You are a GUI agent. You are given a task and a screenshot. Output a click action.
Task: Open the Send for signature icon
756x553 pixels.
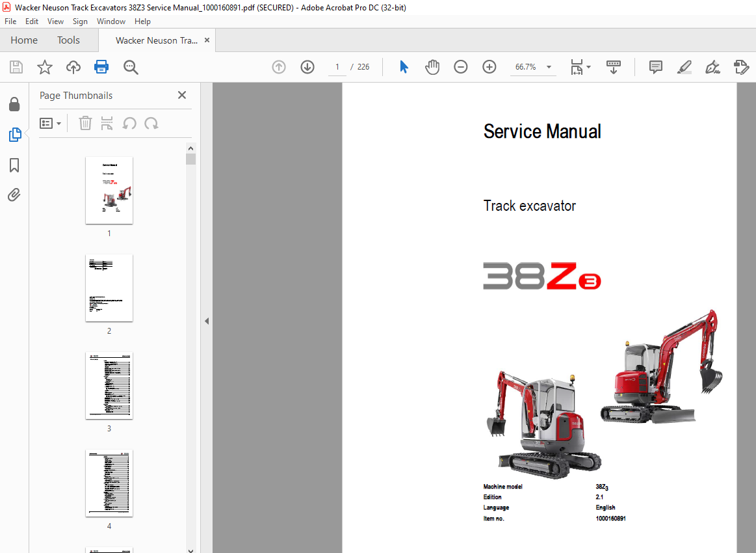point(741,67)
